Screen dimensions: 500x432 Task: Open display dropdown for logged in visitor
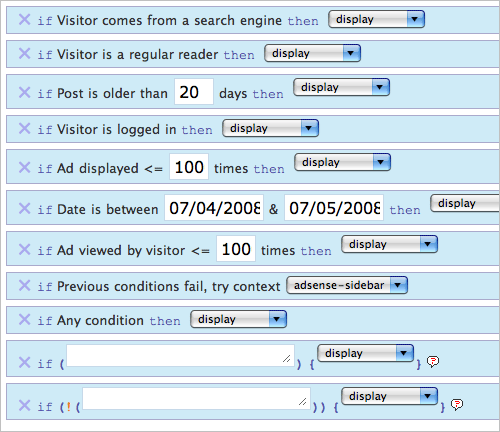pyautogui.click(x=271, y=128)
